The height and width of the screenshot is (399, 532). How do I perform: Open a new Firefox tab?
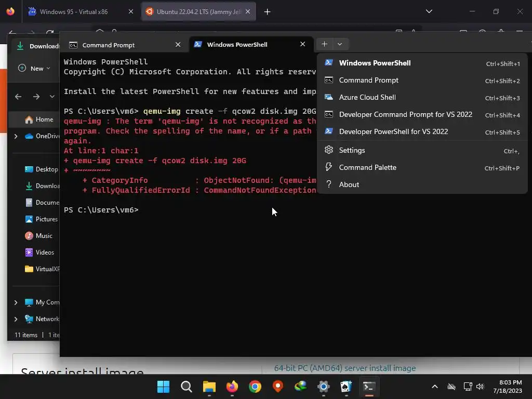tap(268, 12)
